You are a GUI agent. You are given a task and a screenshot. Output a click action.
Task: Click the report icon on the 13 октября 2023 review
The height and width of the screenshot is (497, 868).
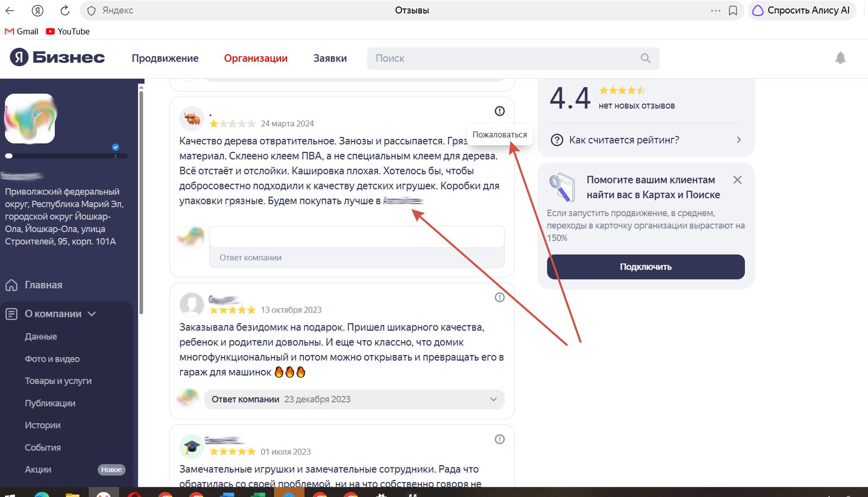500,297
